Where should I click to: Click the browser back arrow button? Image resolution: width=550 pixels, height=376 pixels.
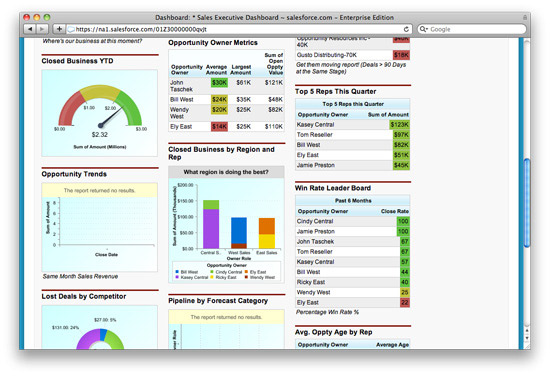(30, 29)
